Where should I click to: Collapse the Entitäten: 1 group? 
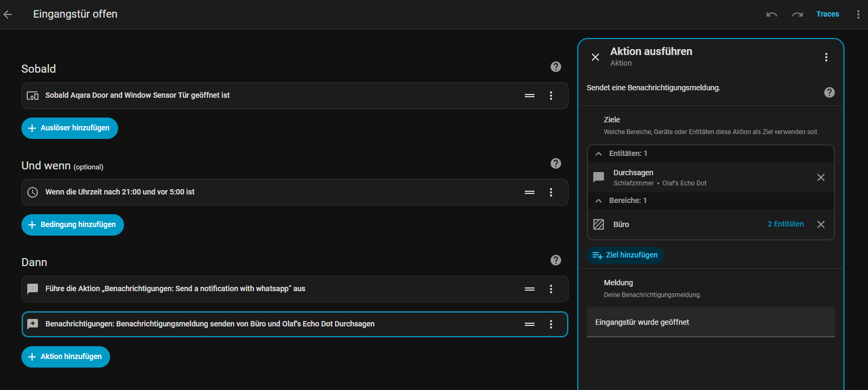599,154
